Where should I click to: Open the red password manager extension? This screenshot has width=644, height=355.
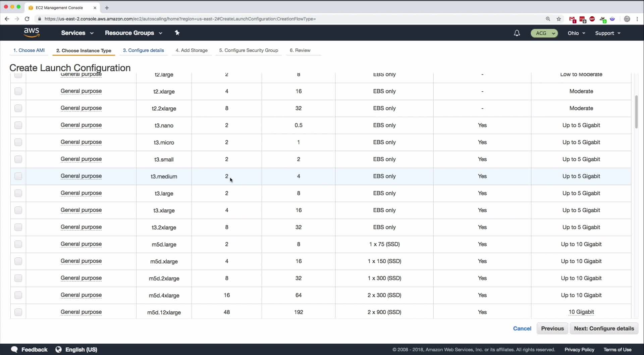(583, 19)
